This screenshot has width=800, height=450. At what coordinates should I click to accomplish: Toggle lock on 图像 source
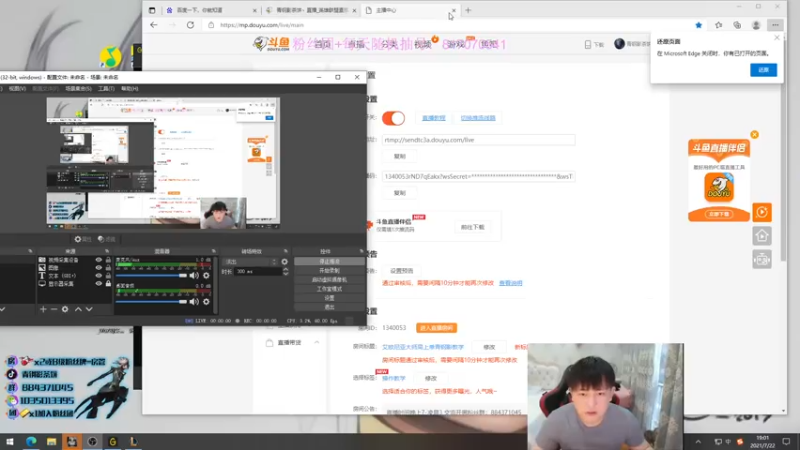108,267
